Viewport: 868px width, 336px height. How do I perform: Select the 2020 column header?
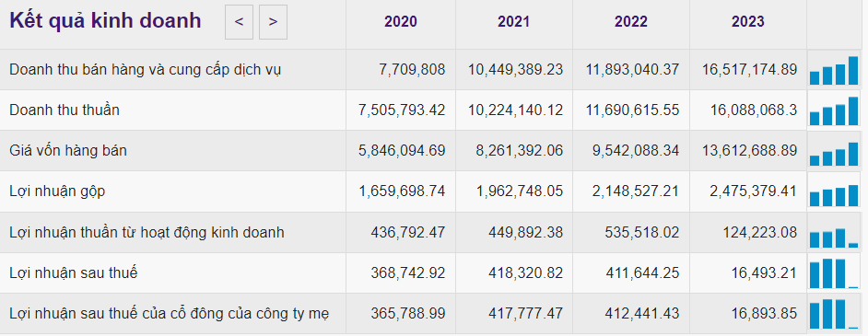pos(401,22)
